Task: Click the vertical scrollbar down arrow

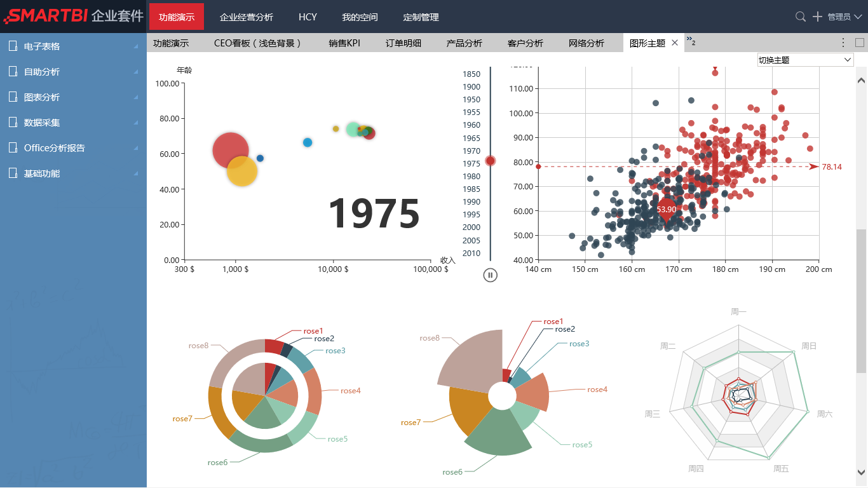Action: coord(861,472)
